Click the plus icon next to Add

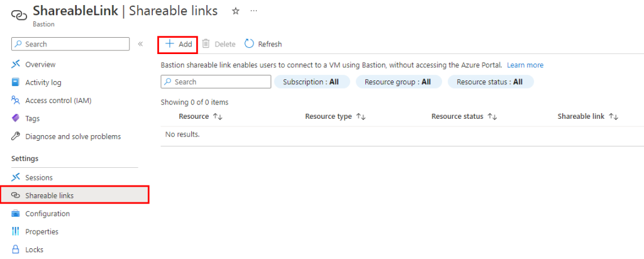coord(170,44)
